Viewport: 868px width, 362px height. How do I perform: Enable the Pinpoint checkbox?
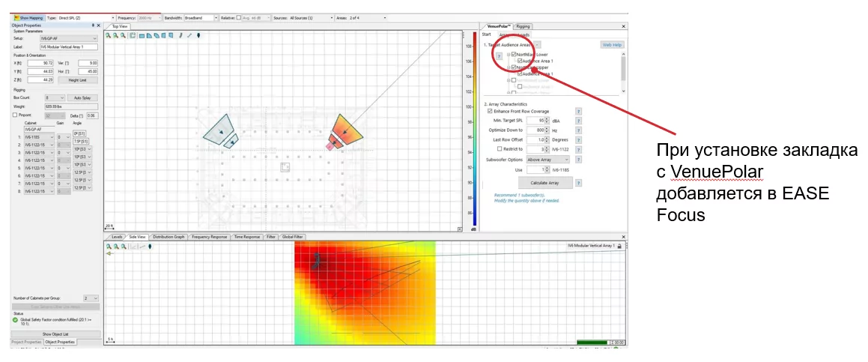point(15,115)
